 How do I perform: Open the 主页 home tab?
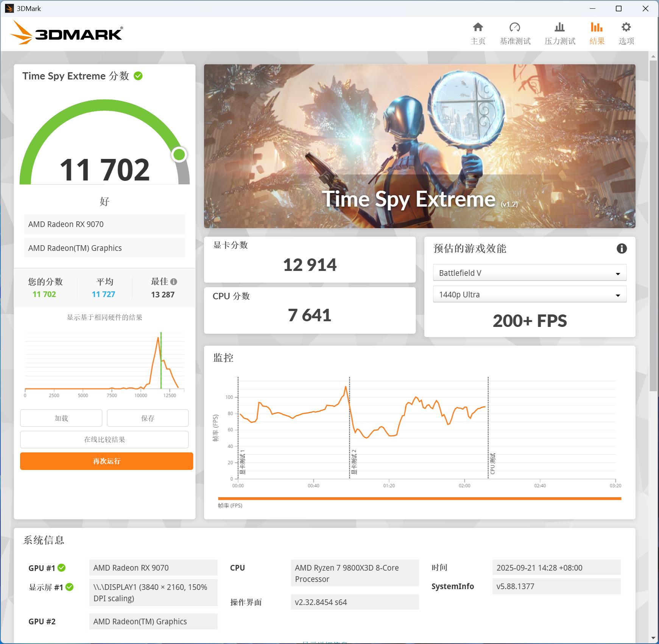pyautogui.click(x=478, y=34)
